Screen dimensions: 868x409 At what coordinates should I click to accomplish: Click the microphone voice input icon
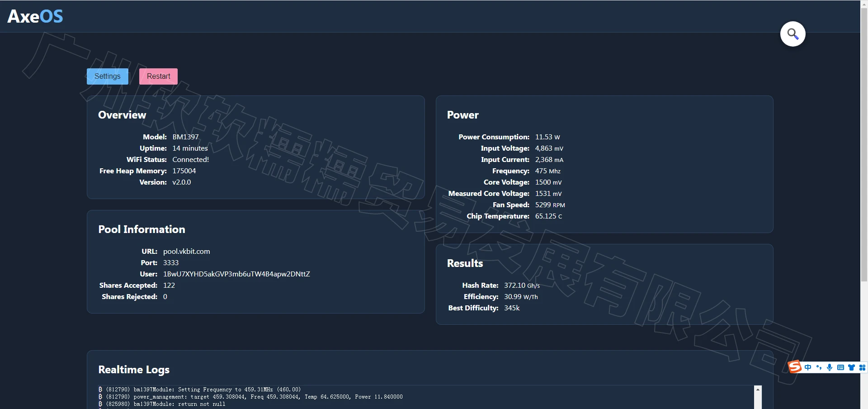tap(830, 367)
